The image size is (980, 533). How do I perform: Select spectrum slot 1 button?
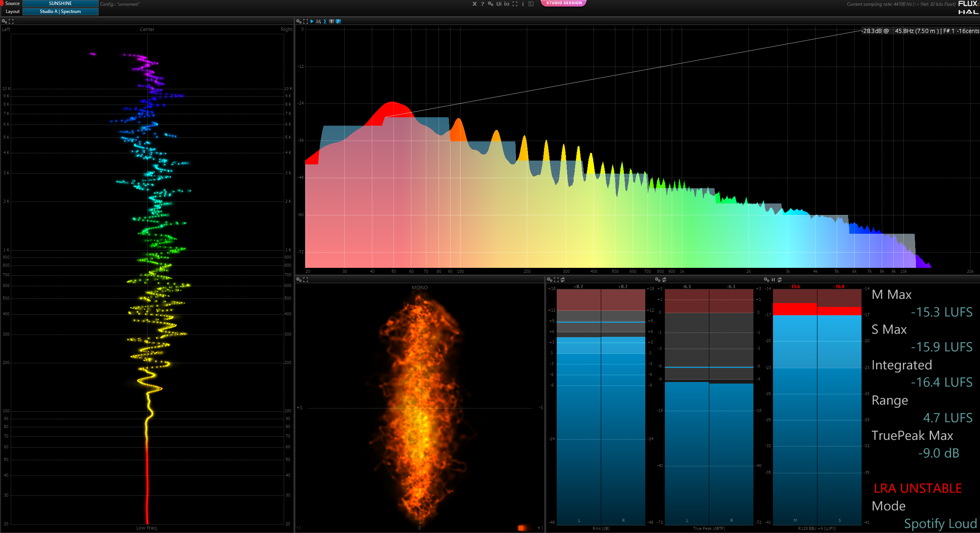click(x=332, y=21)
